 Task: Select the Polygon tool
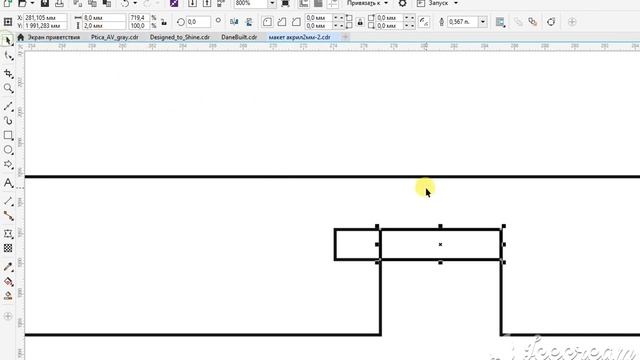(x=8, y=165)
